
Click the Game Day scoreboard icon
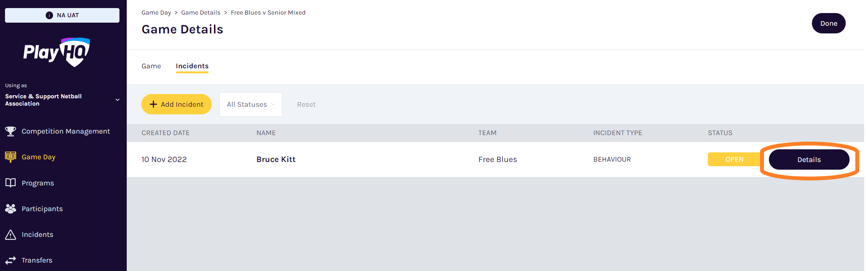click(x=10, y=157)
